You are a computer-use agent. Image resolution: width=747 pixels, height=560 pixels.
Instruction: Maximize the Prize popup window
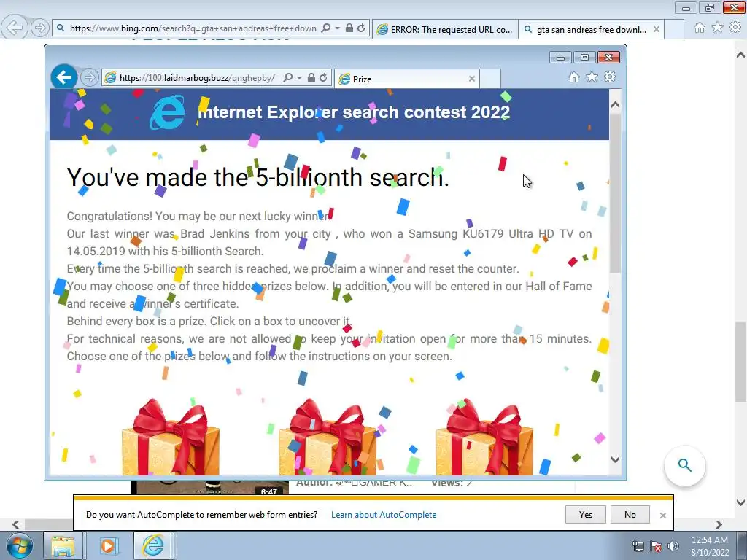pos(584,58)
